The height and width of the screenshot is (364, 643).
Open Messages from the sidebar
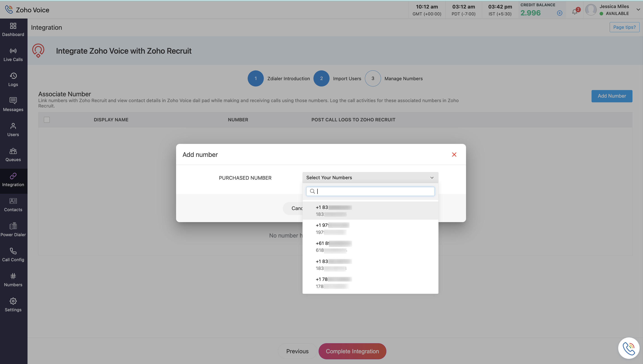tap(13, 105)
